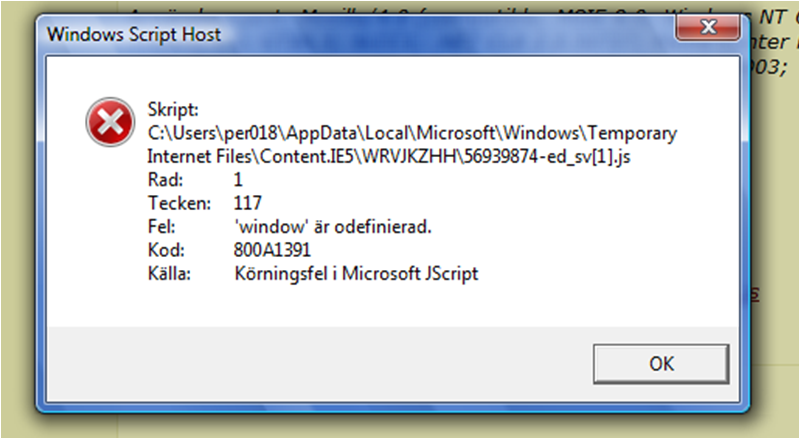This screenshot has width=800, height=439.
Task: Click the Kod: label
Action: pyautogui.click(x=166, y=250)
